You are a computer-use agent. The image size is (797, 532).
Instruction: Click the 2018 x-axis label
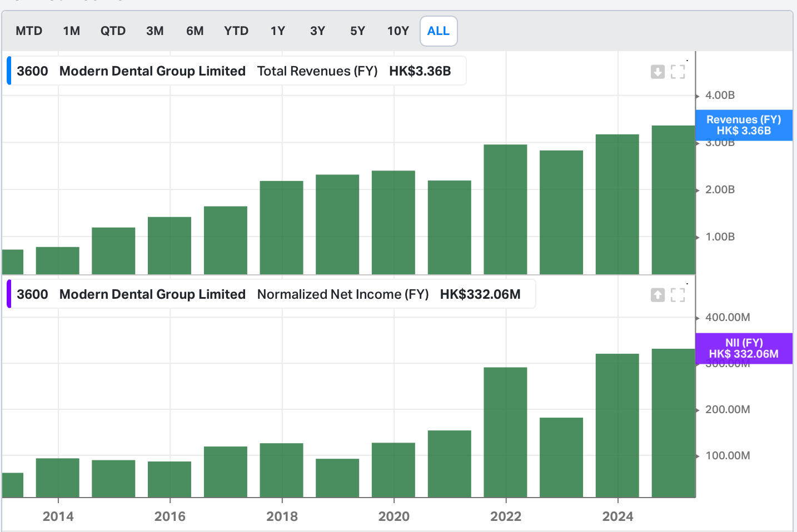point(282,516)
